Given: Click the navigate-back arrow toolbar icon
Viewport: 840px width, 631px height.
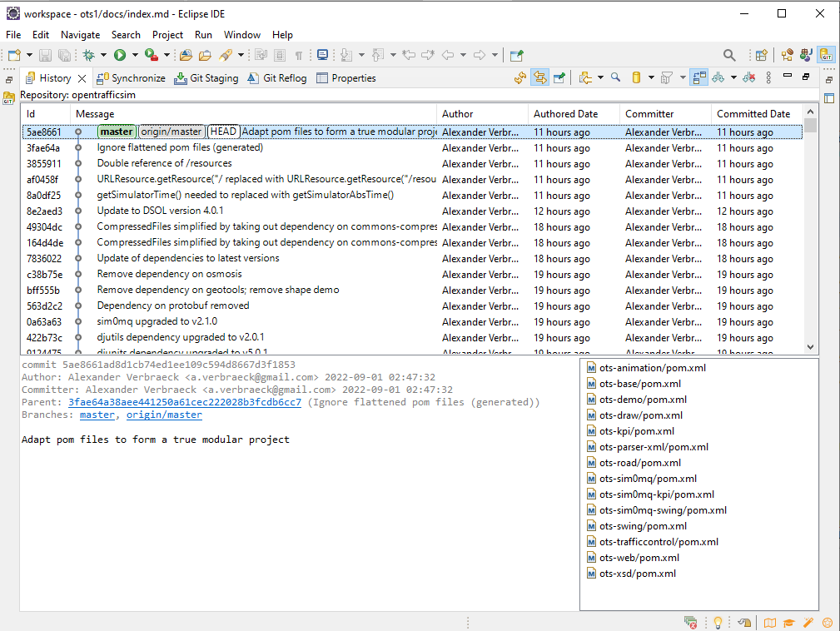Looking at the screenshot, I should pos(448,55).
